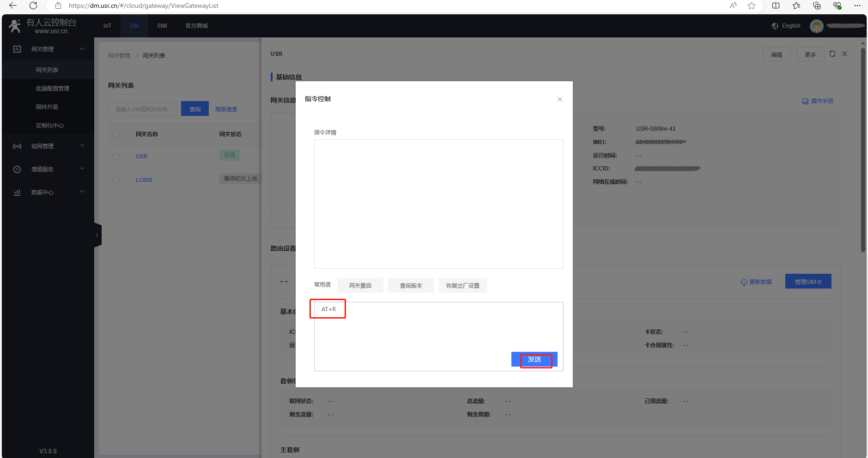Choose the 查询版本 quick command

pyautogui.click(x=411, y=286)
